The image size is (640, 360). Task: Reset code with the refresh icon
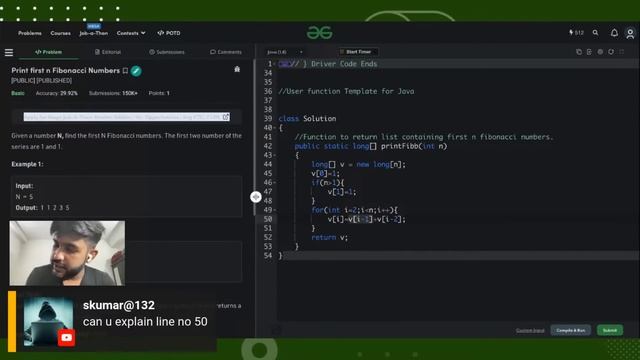(611, 52)
